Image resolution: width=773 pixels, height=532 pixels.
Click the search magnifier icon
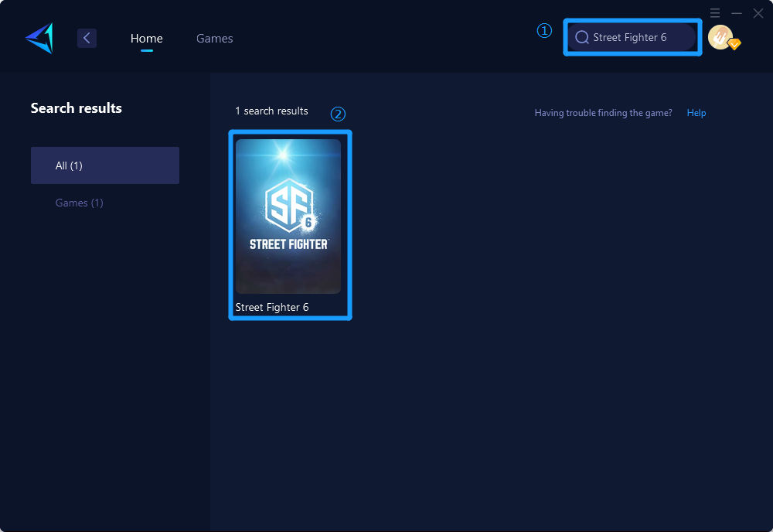point(582,37)
